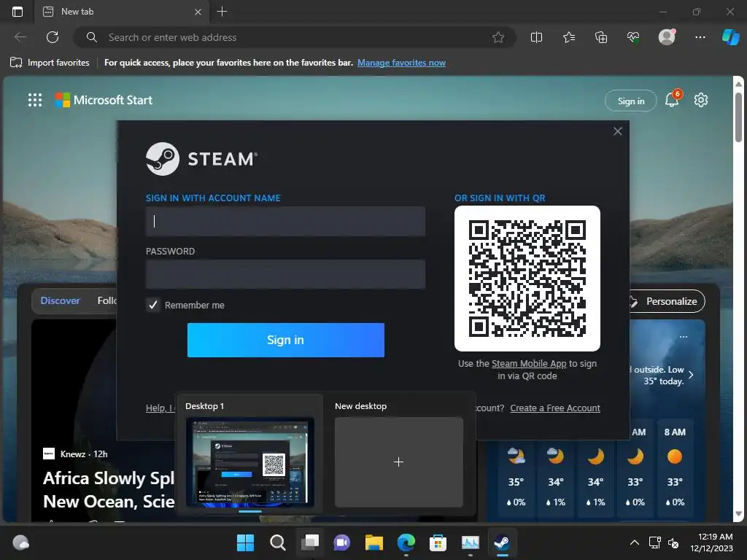Open Browser essentials heart icon

(x=633, y=37)
